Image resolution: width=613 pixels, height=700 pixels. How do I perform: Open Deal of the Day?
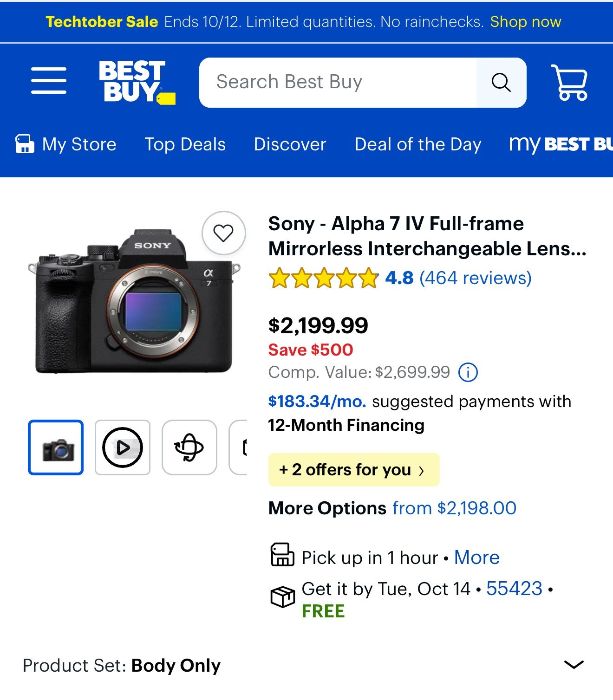[417, 144]
